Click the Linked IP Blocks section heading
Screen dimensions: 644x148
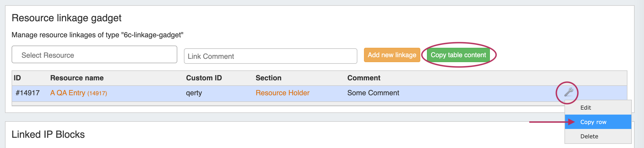(x=48, y=134)
